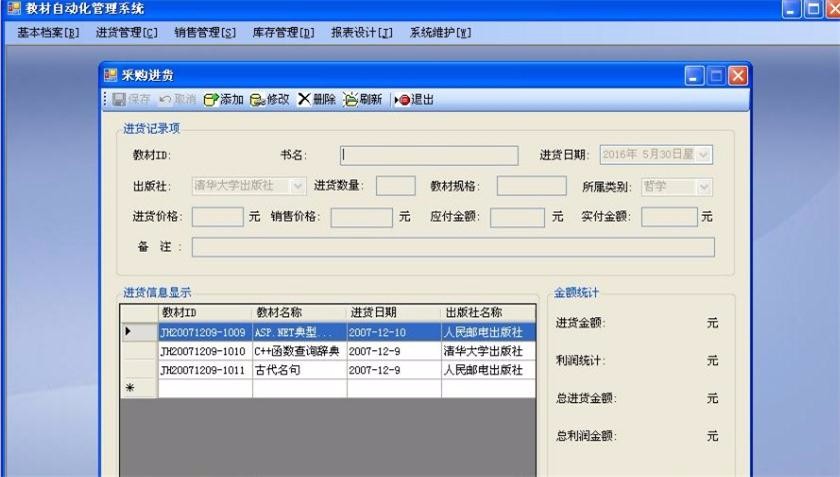840x477 pixels.
Task: Select the 2007-12-10 date cell
Action: point(394,332)
